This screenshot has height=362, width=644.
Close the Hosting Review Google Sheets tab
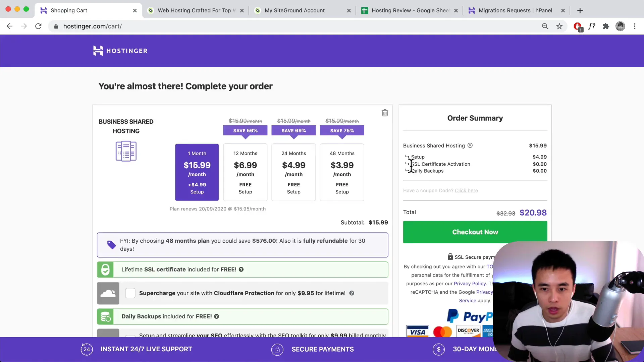(x=456, y=10)
